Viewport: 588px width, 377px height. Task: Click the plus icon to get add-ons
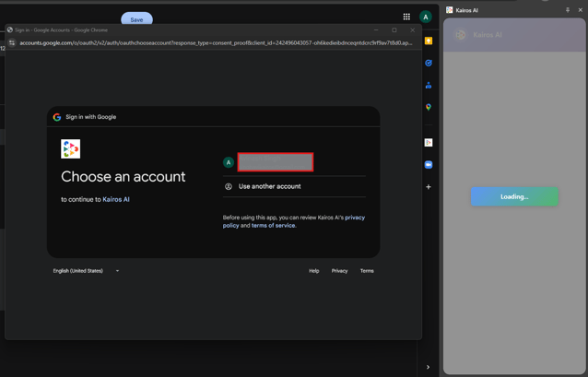(x=429, y=187)
